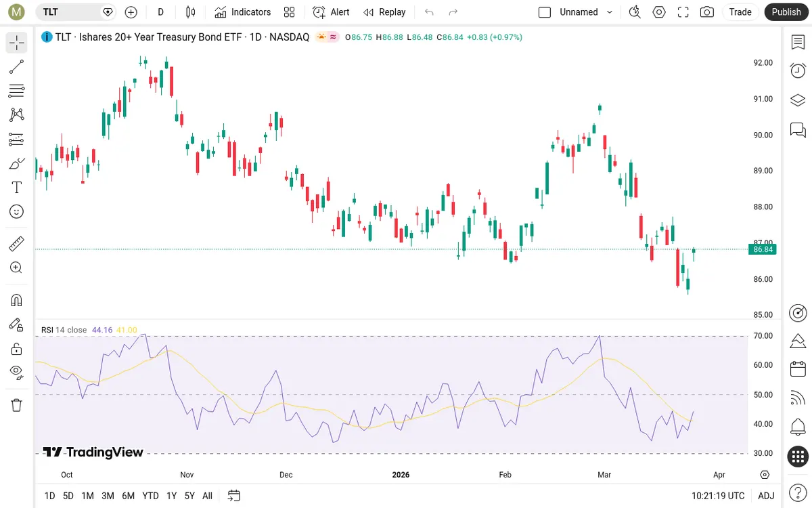Open the target goals panel icon
The width and height of the screenshot is (812, 508).
798,313
